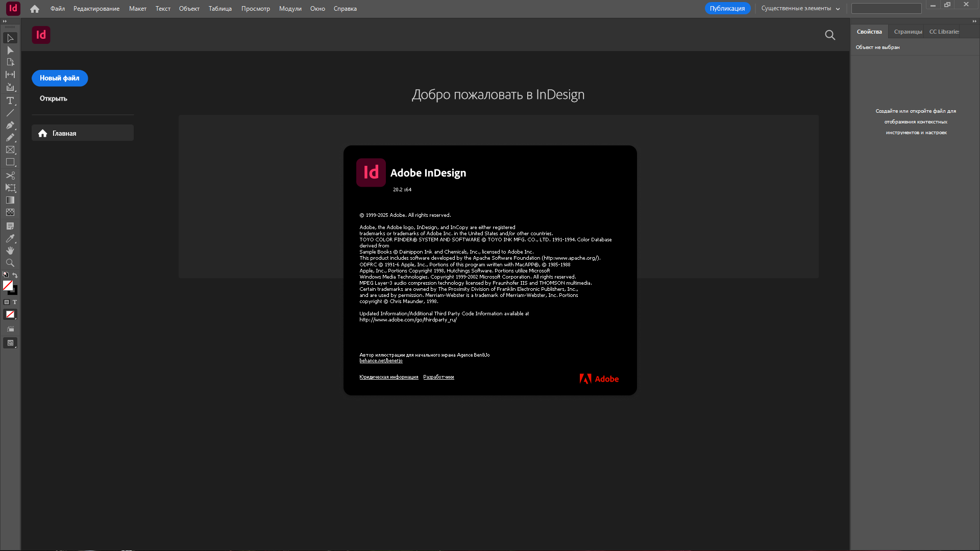Activate the Pen tool
The height and width of the screenshot is (551, 980).
coord(10,125)
